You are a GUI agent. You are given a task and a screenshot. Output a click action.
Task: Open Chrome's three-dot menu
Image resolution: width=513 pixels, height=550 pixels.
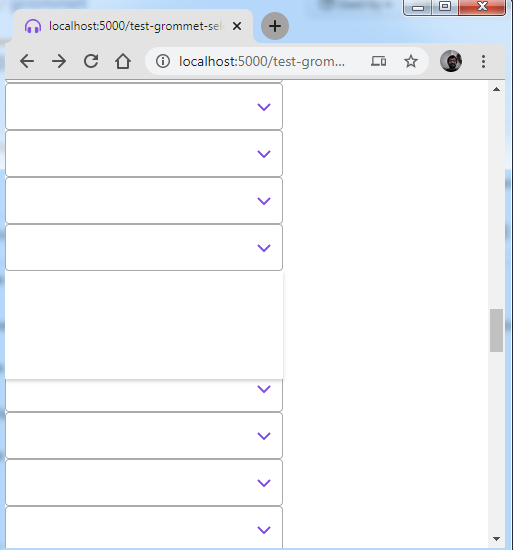pyautogui.click(x=483, y=61)
